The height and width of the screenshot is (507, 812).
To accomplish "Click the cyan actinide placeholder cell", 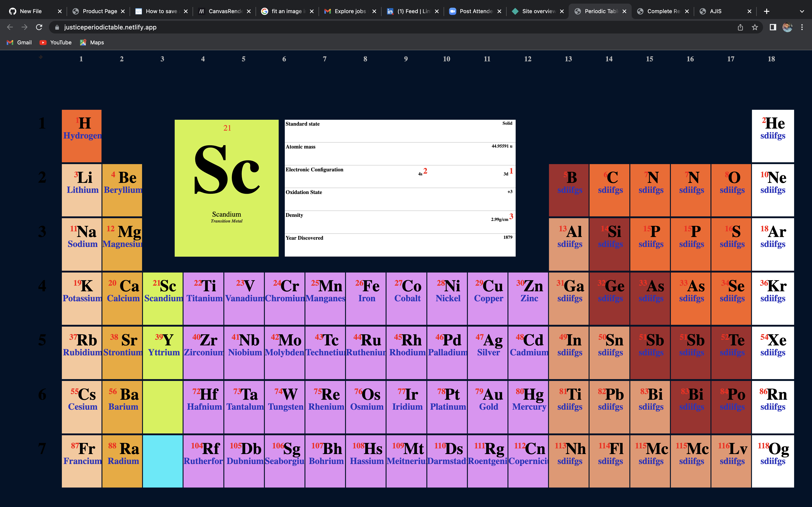I will pyautogui.click(x=163, y=461).
